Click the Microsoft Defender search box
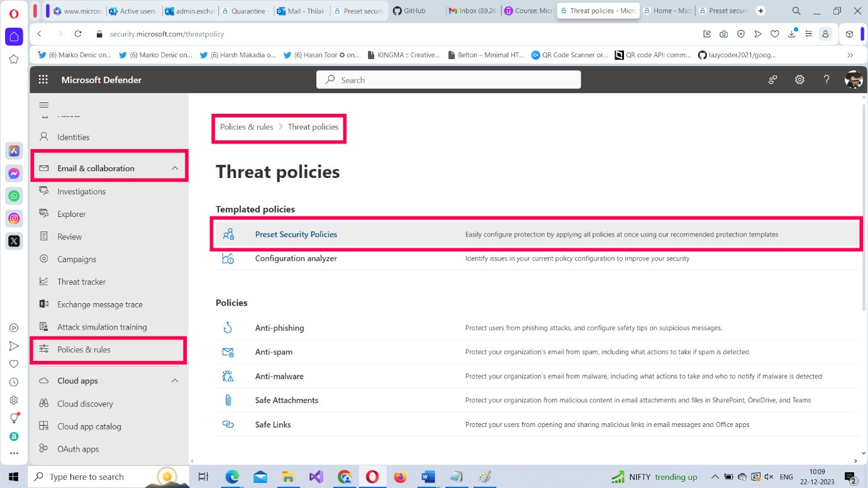This screenshot has height=488, width=868. pos(448,80)
